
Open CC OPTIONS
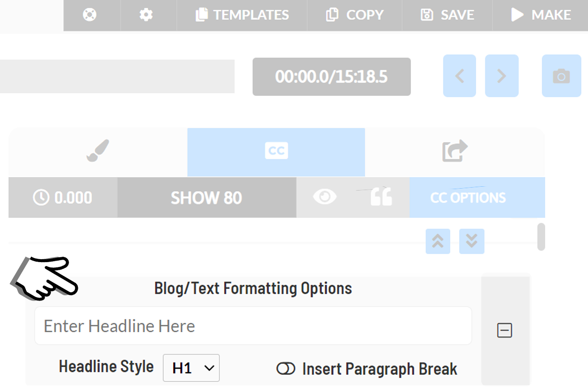(x=468, y=197)
